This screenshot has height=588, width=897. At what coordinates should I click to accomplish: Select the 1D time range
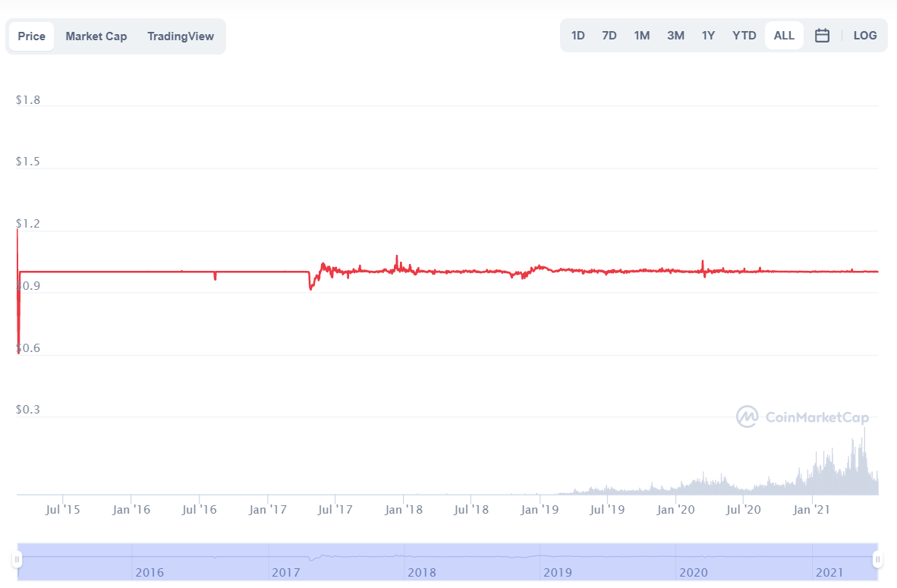point(578,36)
